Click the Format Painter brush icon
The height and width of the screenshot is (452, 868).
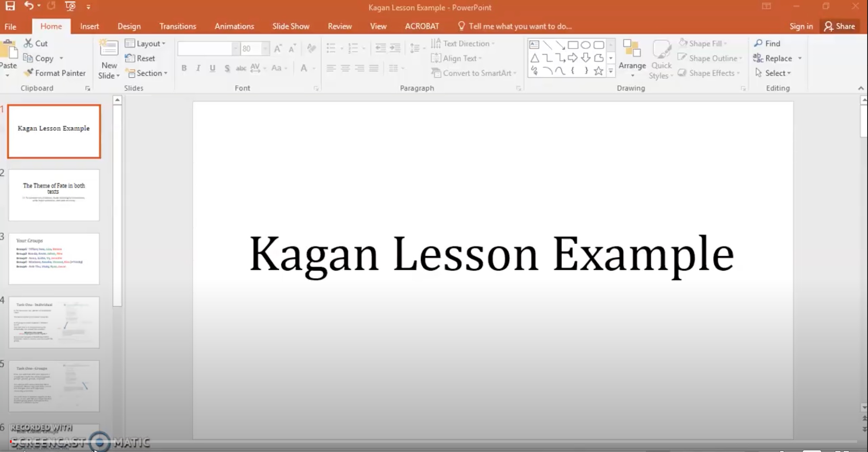point(28,73)
